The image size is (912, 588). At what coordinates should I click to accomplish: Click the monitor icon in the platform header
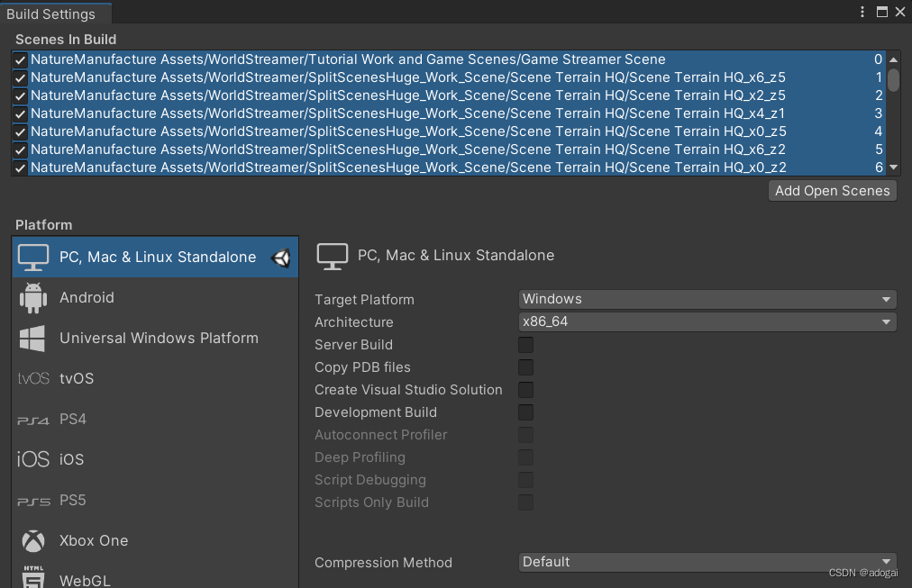pyautogui.click(x=333, y=257)
